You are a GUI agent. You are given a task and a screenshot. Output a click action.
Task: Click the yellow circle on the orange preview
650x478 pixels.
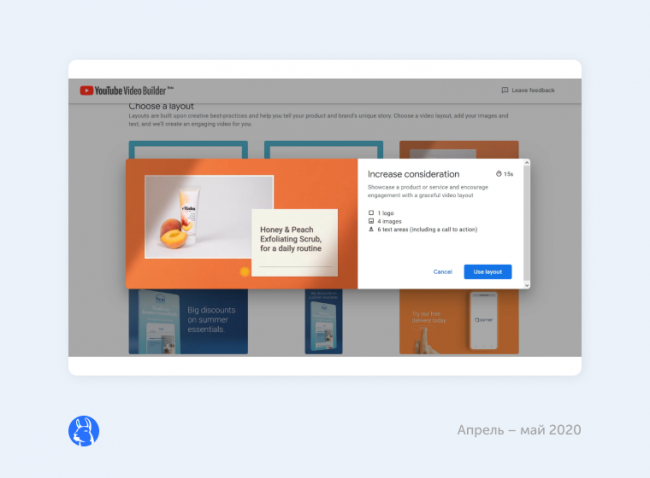click(244, 271)
